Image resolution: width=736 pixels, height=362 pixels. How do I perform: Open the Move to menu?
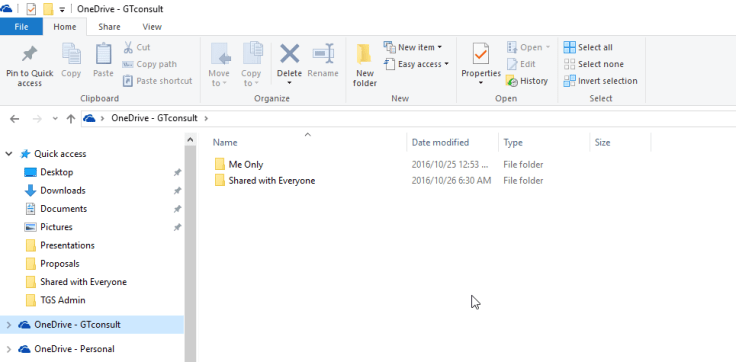(219, 65)
